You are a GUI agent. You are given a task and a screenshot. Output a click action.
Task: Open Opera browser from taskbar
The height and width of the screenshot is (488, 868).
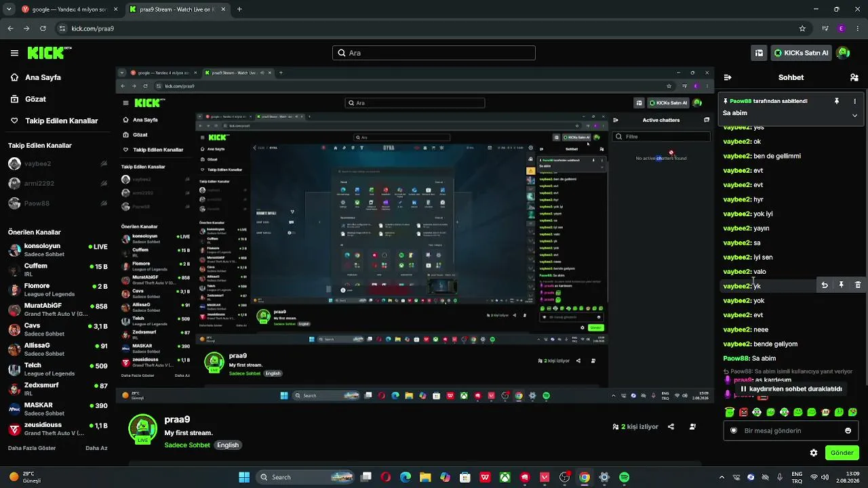click(x=386, y=477)
